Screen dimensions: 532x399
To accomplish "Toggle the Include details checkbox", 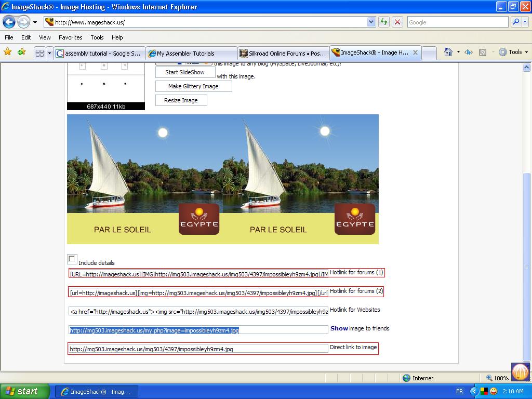I will tap(72, 259).
